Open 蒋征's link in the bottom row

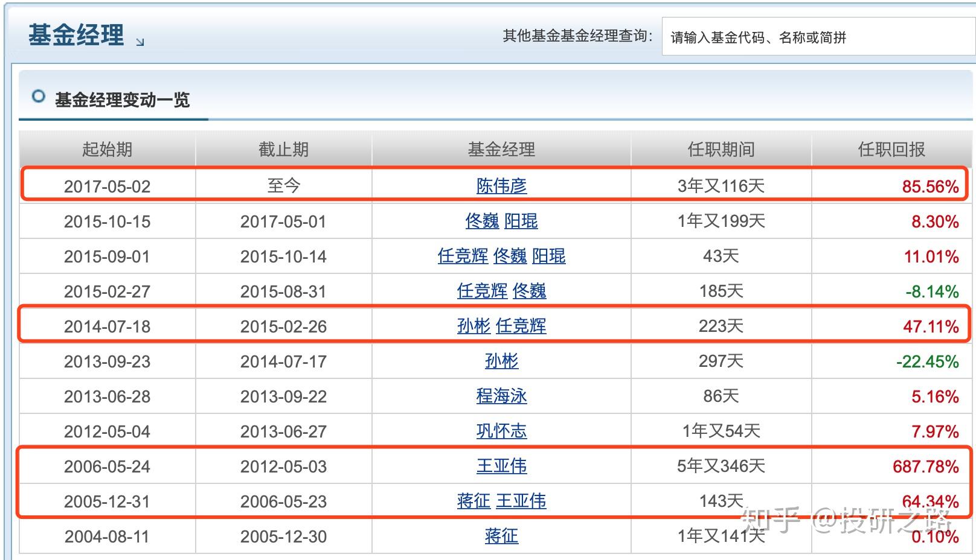[x=501, y=535]
